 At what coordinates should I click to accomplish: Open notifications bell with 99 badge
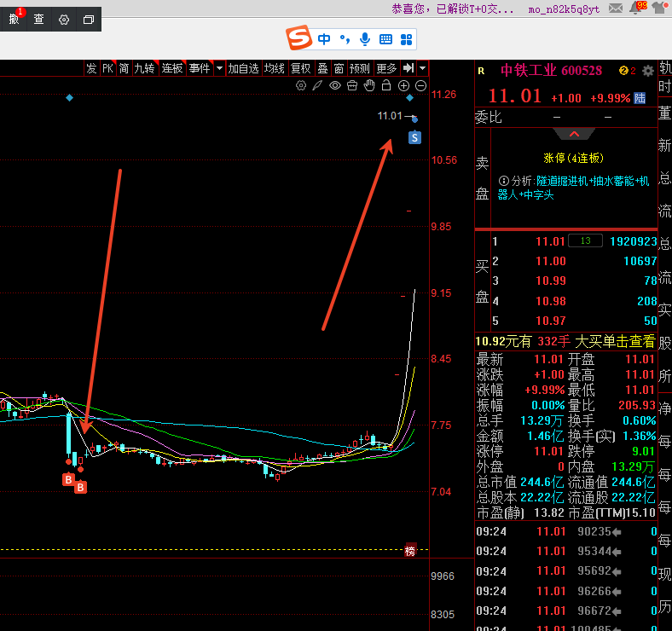(637, 8)
